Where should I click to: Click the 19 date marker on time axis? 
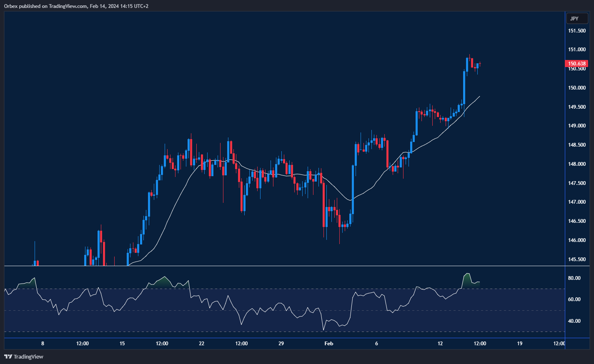[x=519, y=344]
